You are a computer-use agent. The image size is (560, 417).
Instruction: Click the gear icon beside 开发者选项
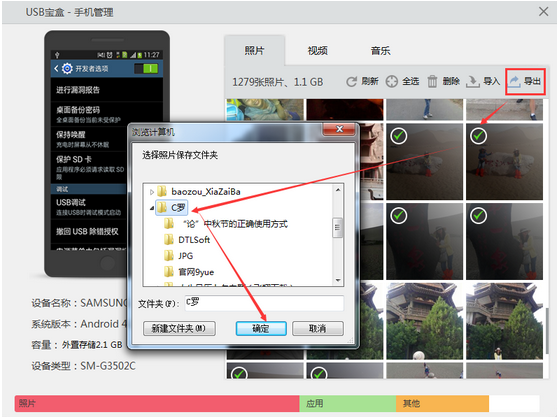point(67,68)
